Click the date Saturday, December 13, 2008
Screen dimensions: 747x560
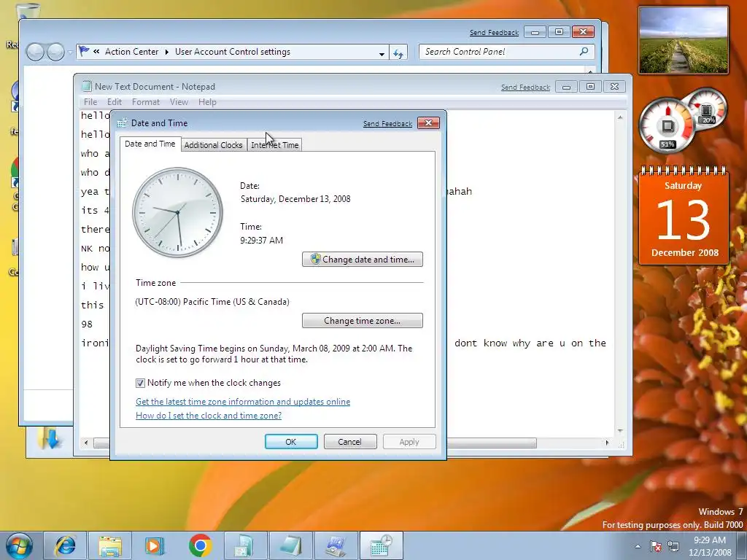295,199
